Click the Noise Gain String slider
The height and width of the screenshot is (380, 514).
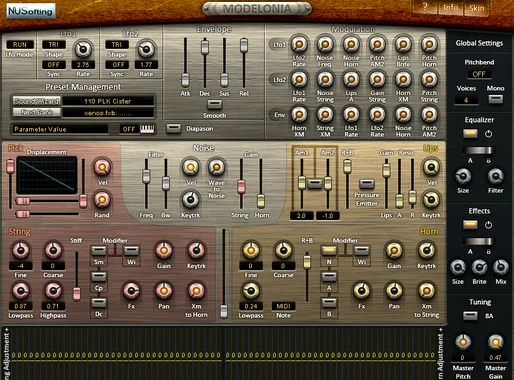pyautogui.click(x=241, y=187)
